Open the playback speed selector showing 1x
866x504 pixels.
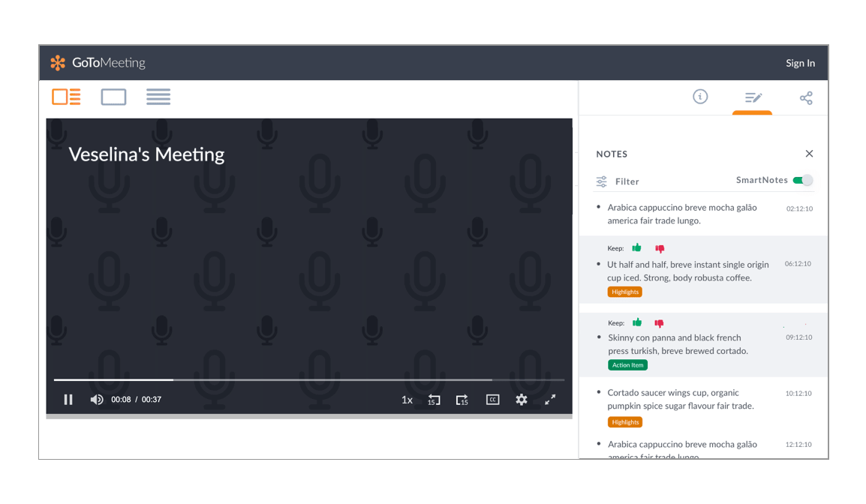(406, 400)
